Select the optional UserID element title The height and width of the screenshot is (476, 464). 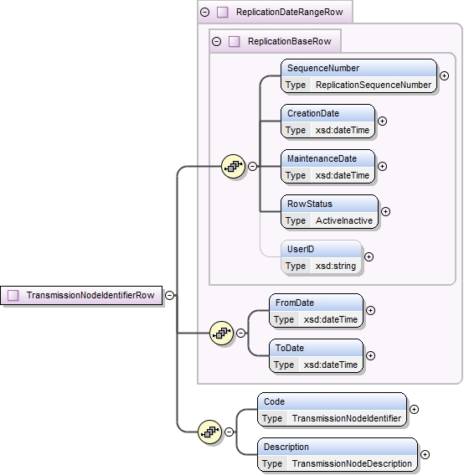click(x=301, y=249)
